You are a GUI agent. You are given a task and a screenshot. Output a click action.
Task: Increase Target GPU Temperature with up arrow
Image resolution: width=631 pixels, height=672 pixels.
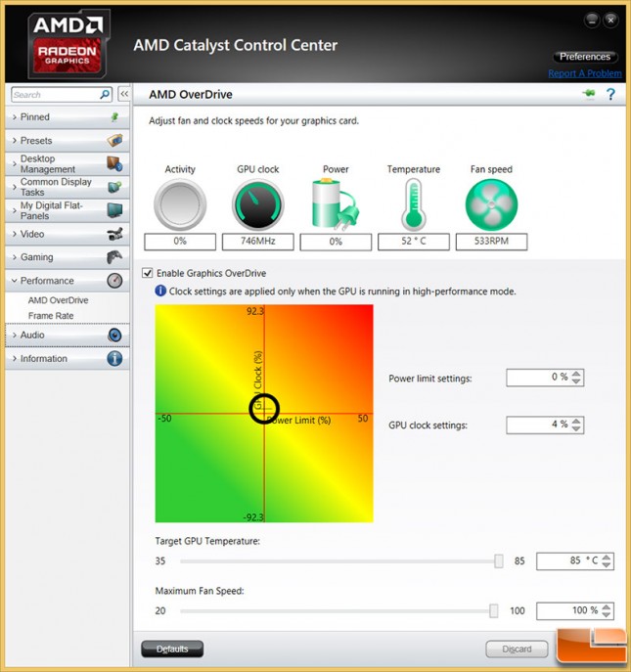point(607,558)
